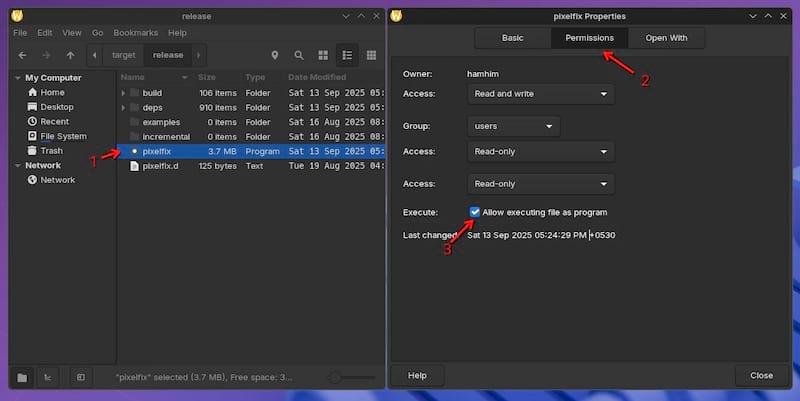Click the deps folder icon

click(x=134, y=108)
